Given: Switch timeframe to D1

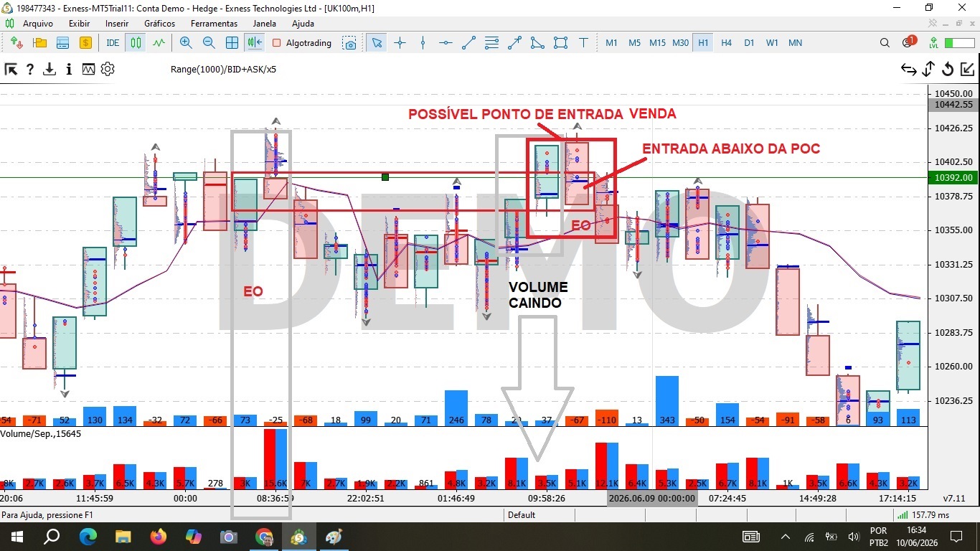Looking at the screenshot, I should click(x=749, y=43).
